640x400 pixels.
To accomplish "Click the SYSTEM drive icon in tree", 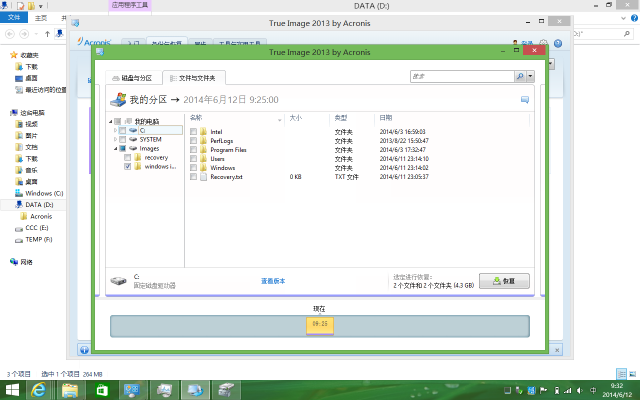I will [x=133, y=140].
